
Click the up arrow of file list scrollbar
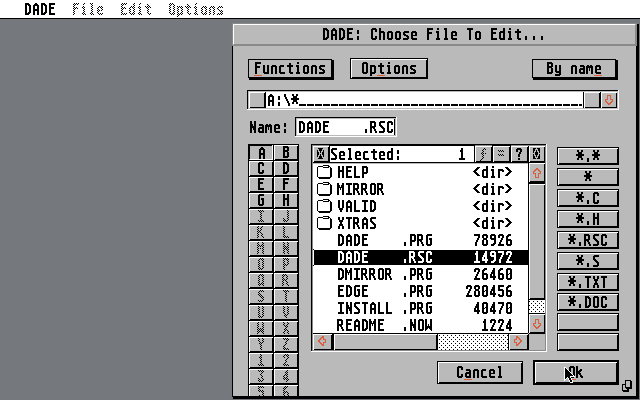pyautogui.click(x=536, y=173)
